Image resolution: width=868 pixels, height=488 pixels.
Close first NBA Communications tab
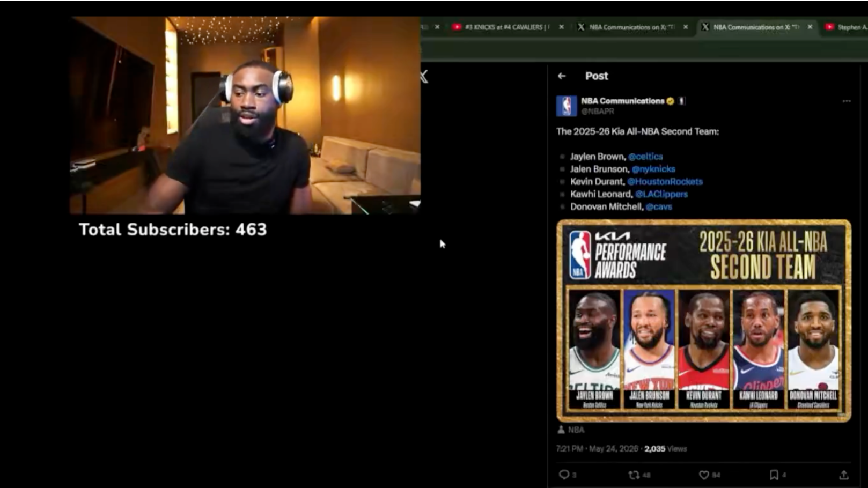686,27
